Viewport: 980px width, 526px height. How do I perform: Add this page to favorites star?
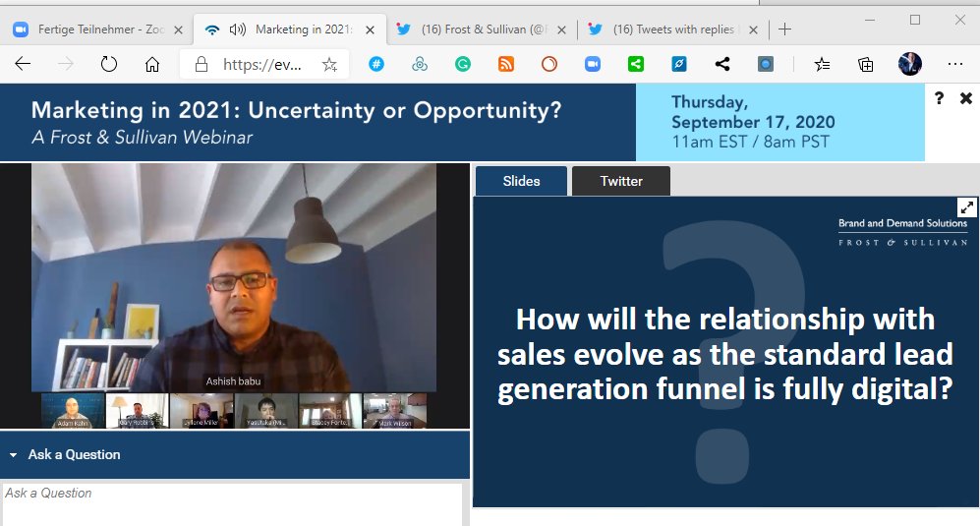tap(329, 64)
